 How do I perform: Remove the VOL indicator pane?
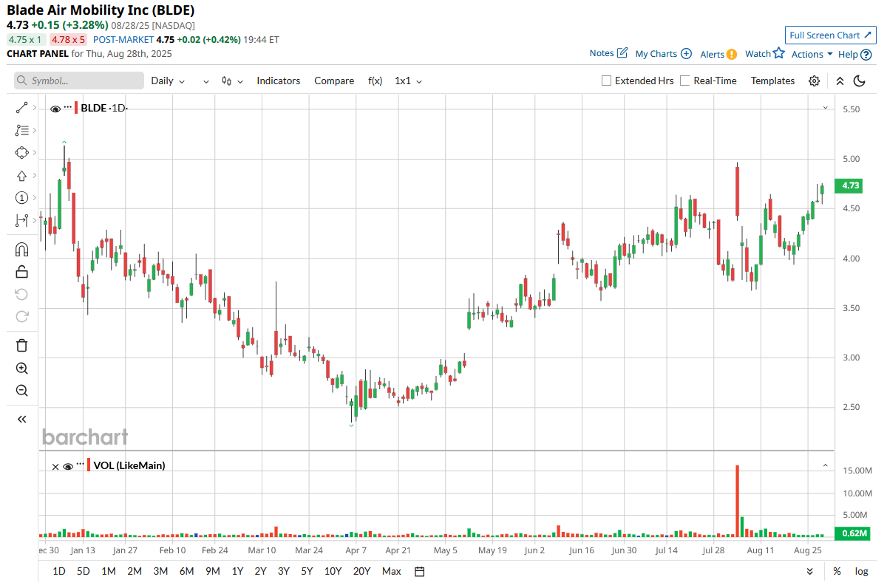(55, 466)
